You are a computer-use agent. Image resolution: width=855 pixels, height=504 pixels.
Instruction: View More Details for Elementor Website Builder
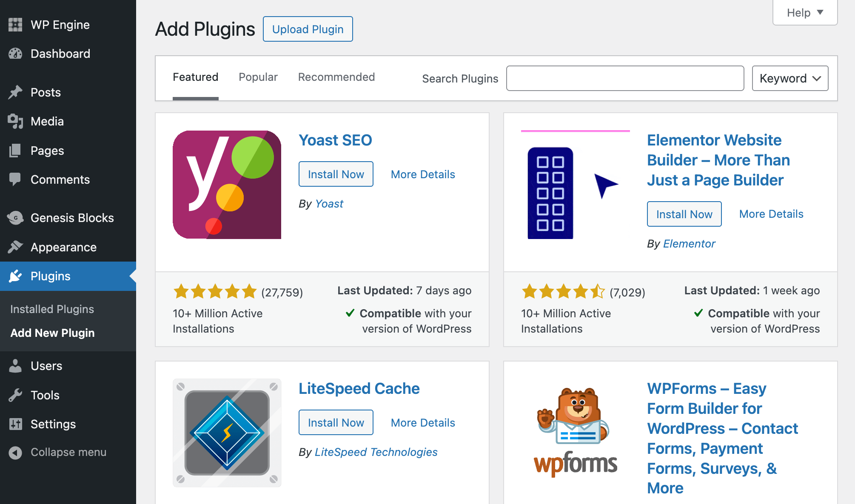770,214
